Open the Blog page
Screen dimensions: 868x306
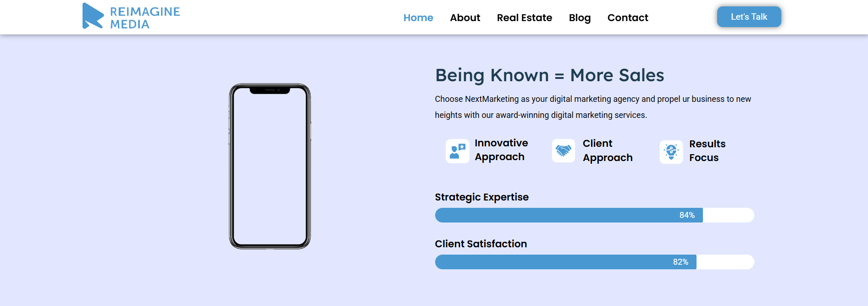tap(580, 18)
